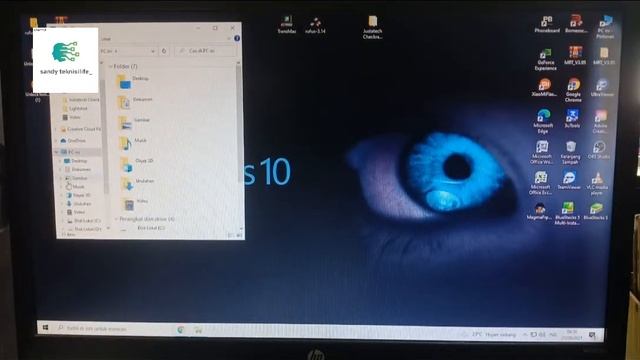
Task: Refresh the File Explorer address bar
Action: click(x=164, y=51)
